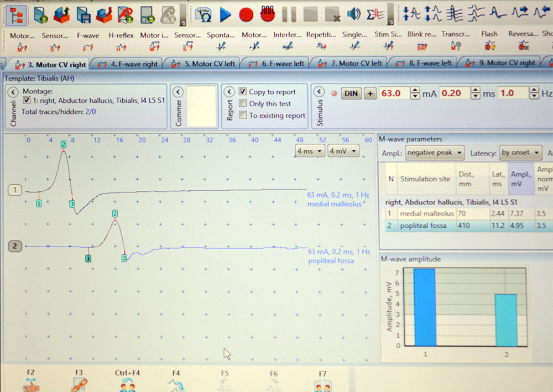Click the red record circle button
The width and height of the screenshot is (553, 392).
(246, 15)
